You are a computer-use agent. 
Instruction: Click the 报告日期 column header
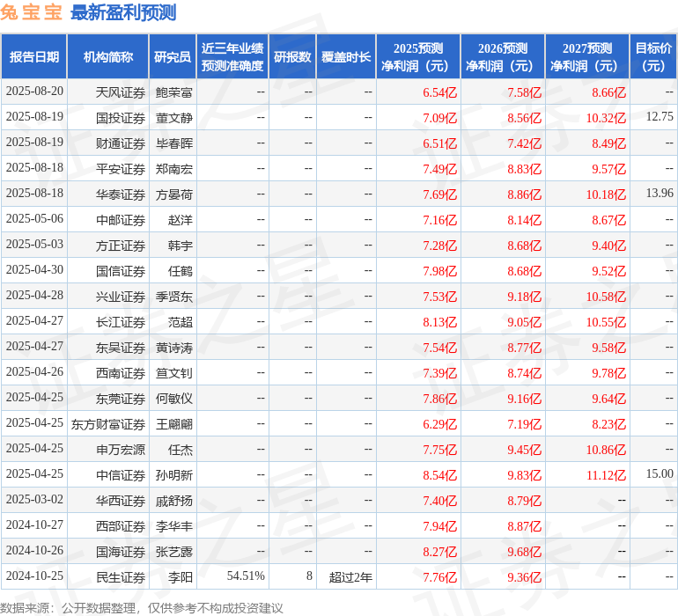[x=34, y=57]
